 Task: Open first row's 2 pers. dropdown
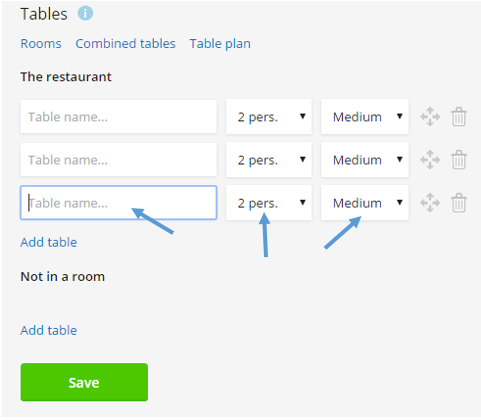[269, 117]
